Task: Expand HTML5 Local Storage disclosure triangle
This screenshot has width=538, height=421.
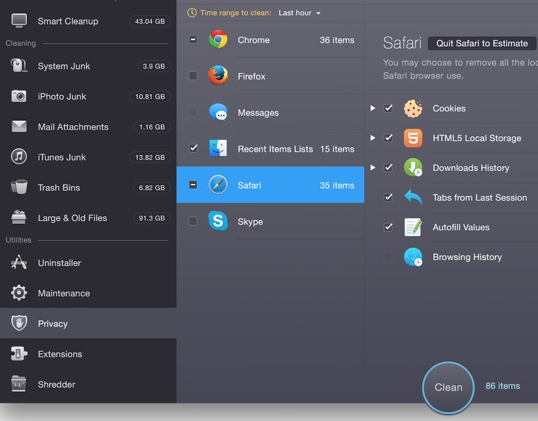Action: (373, 138)
